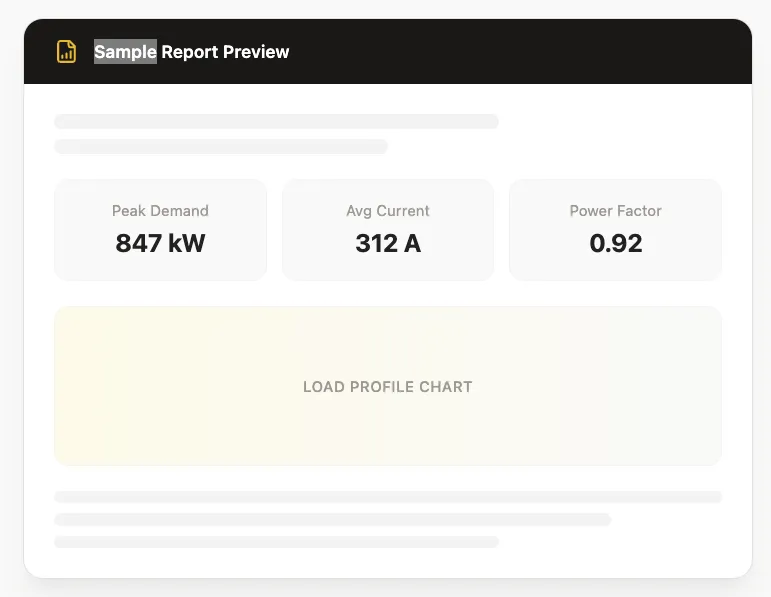771x597 pixels.
Task: Click the 312 A value
Action: tap(388, 243)
